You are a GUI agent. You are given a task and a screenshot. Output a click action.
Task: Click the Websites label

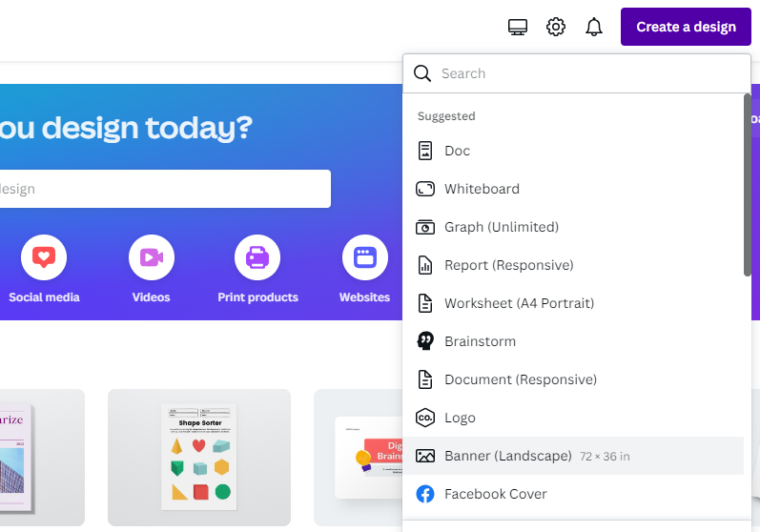pos(364,297)
